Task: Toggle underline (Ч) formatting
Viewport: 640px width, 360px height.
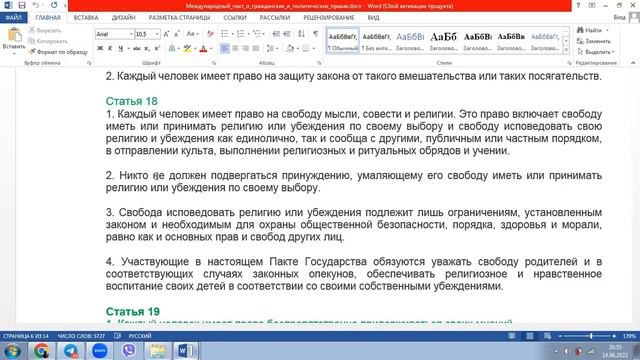Action: pos(120,48)
